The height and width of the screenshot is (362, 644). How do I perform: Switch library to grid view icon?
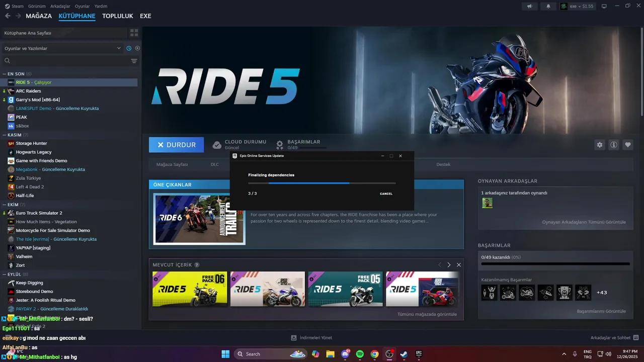(134, 33)
